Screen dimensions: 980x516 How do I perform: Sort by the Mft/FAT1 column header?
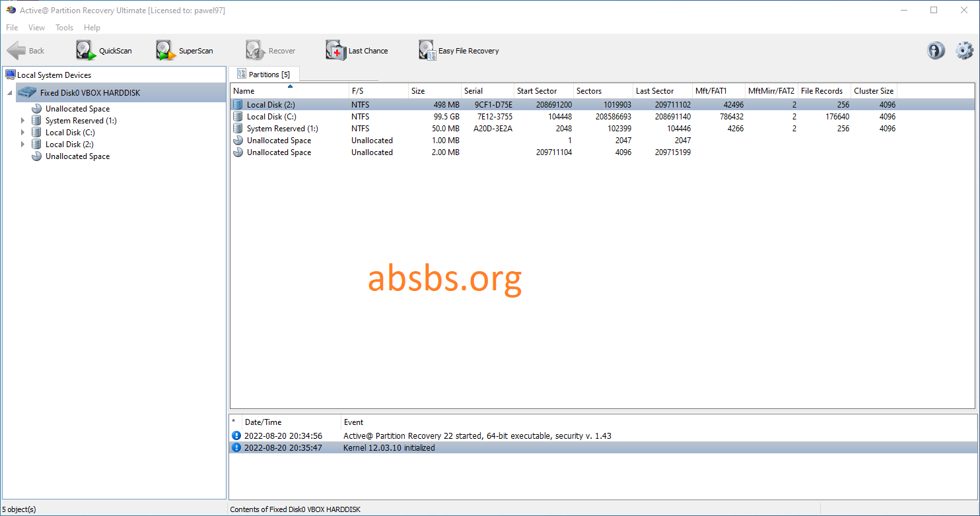[718, 91]
